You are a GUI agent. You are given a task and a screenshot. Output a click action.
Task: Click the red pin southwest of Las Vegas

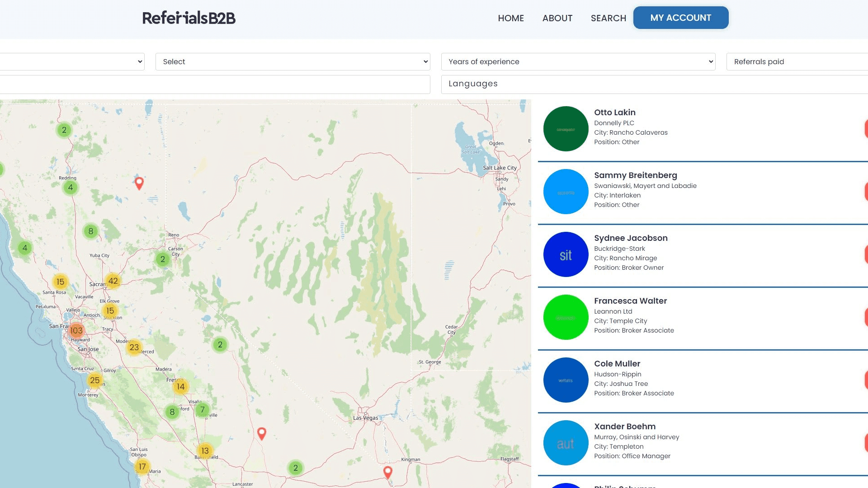click(262, 433)
